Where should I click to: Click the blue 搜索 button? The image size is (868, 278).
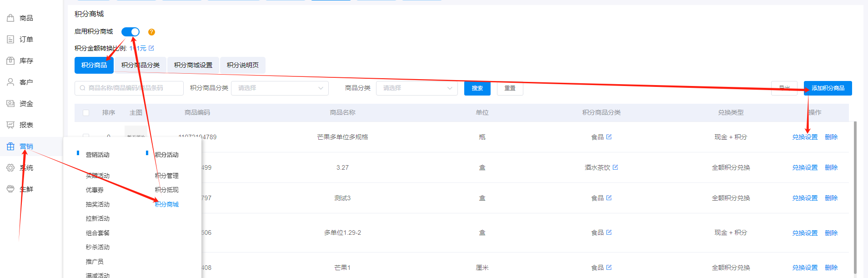pyautogui.click(x=477, y=88)
